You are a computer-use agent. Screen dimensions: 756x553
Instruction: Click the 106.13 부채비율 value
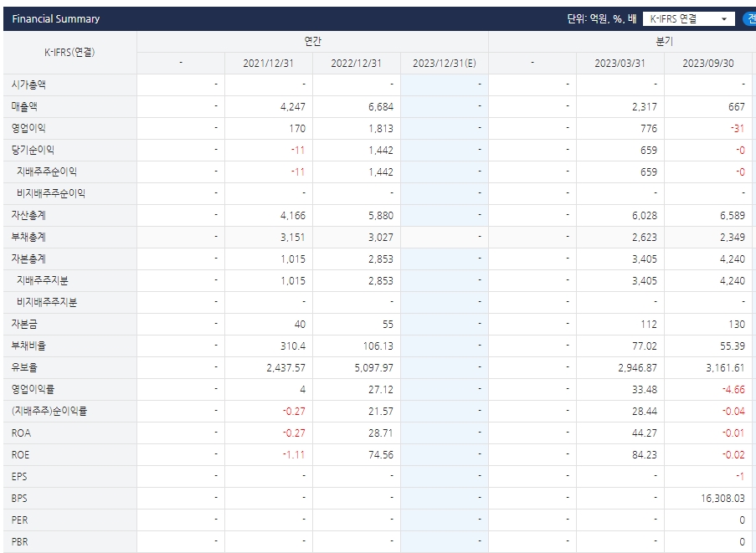pyautogui.click(x=378, y=346)
